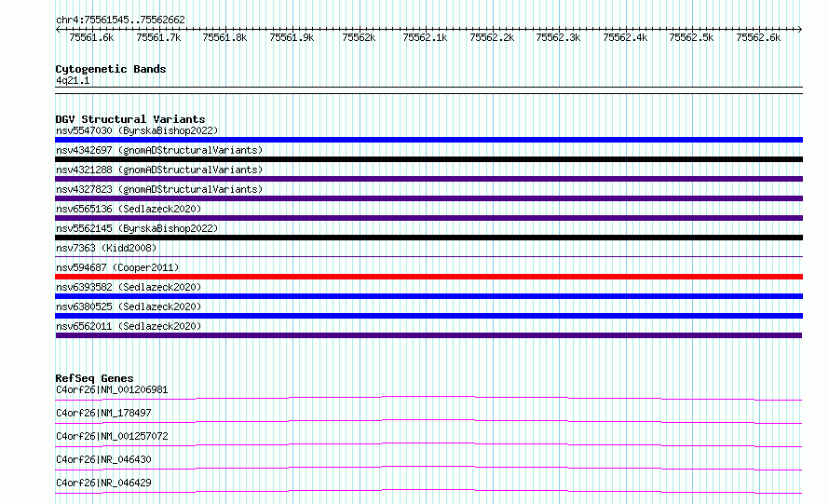Open transcript C4orf26|NM_001206981 label
The width and height of the screenshot is (829, 504).
click(x=112, y=389)
